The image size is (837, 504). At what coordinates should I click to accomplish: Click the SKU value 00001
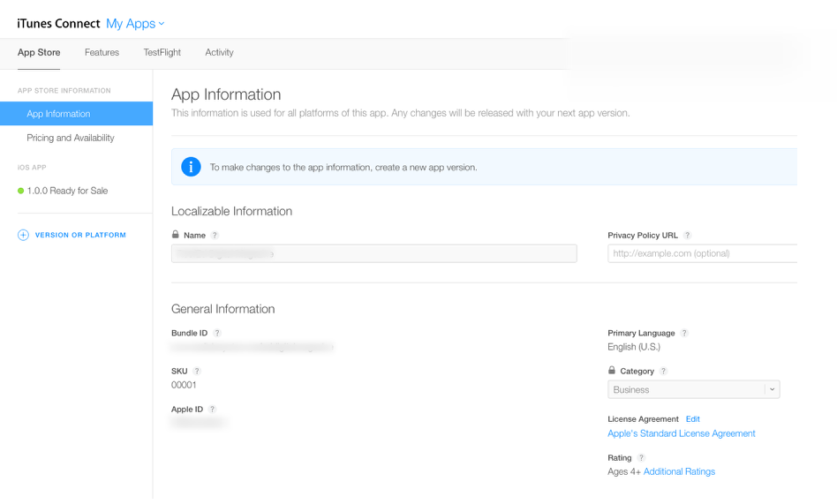point(184,385)
